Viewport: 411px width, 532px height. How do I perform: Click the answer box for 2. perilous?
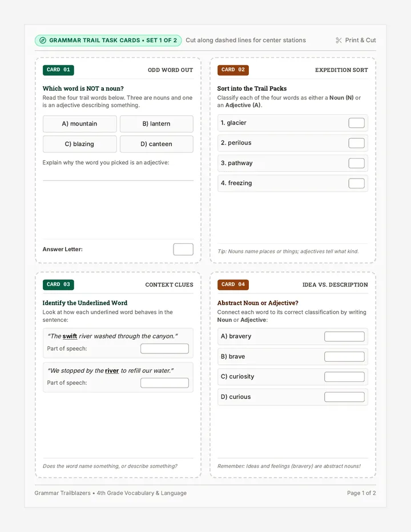356,143
